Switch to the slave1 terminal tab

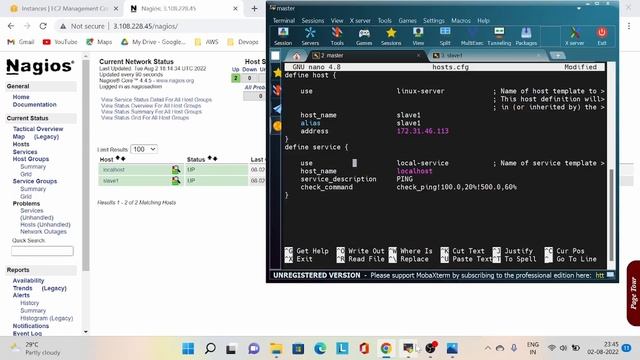coord(488,56)
